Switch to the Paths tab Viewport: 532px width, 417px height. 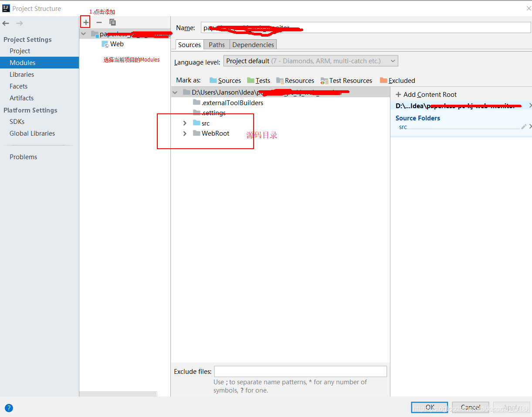tap(217, 44)
